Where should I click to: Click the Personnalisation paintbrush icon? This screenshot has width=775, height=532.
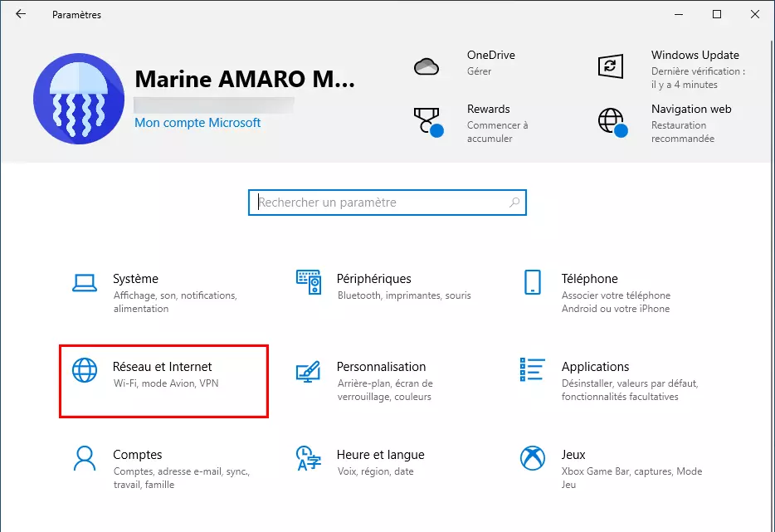coord(309,372)
